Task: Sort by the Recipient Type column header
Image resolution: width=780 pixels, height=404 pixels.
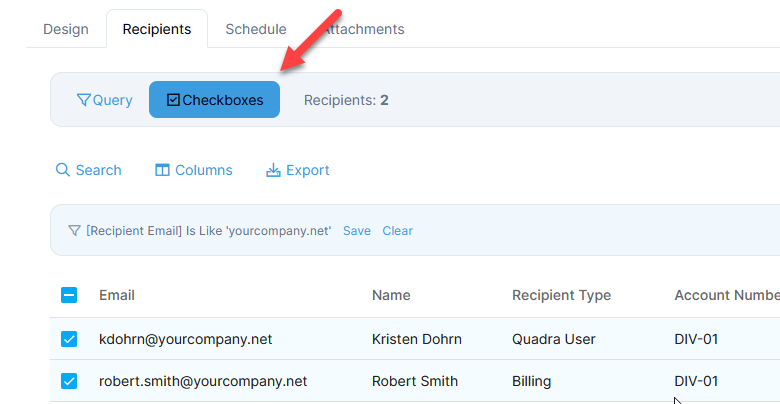Action: (561, 295)
